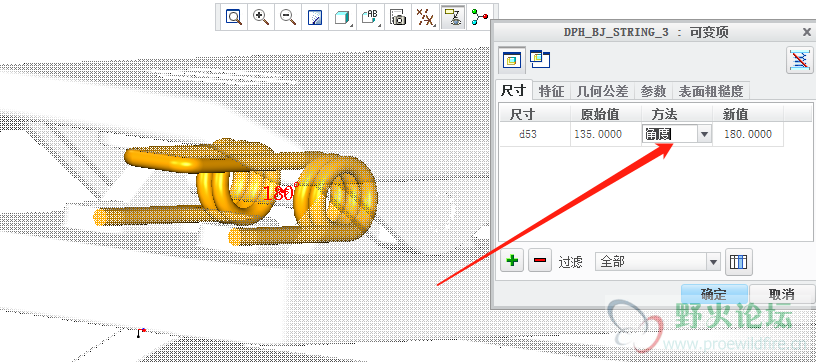Select the Zoom In magnifier tool

261,17
